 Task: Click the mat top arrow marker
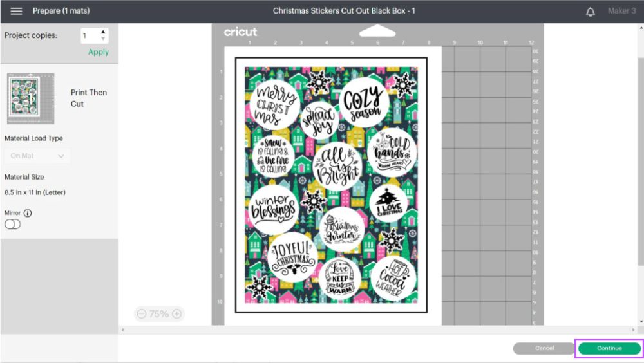coord(377,30)
